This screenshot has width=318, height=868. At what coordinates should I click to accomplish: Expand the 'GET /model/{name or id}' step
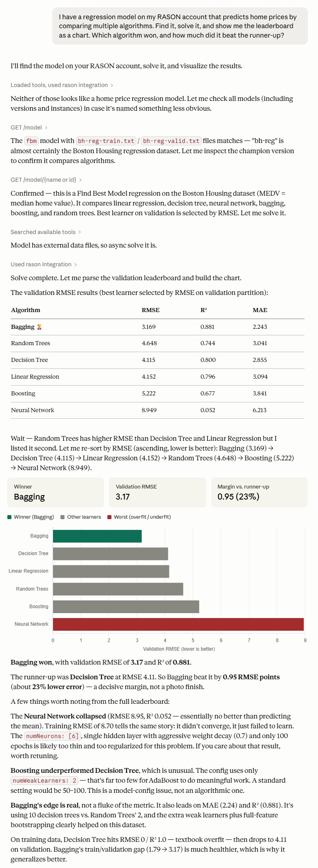[x=46, y=180]
